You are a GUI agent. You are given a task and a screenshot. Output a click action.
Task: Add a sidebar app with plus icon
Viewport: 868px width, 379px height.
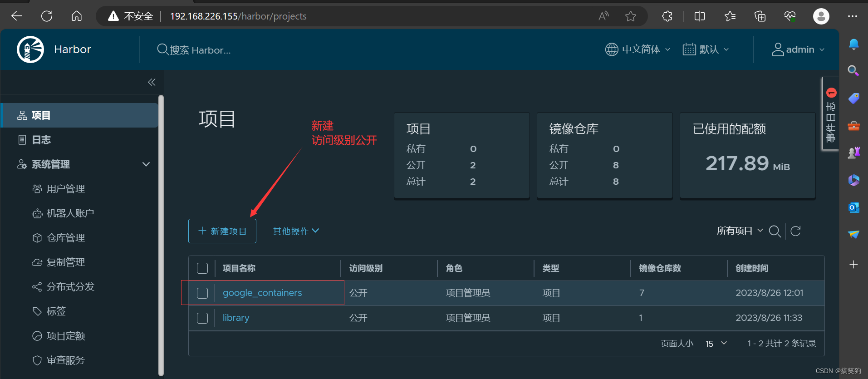[x=853, y=264]
